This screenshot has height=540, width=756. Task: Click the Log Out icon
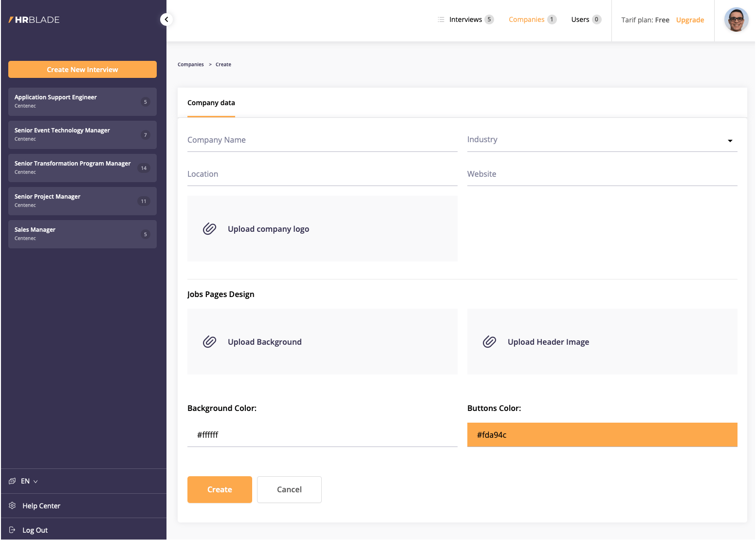[x=12, y=530]
